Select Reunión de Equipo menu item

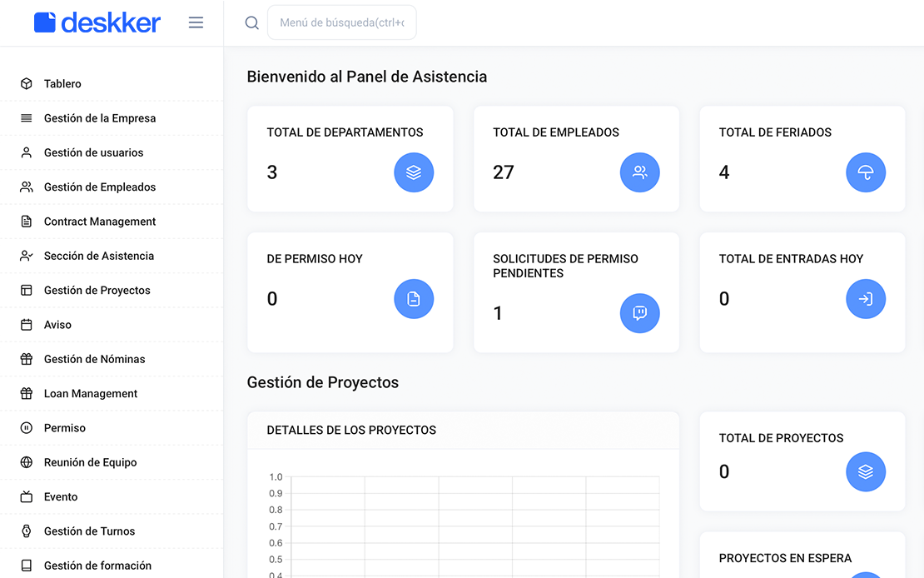[112, 462]
